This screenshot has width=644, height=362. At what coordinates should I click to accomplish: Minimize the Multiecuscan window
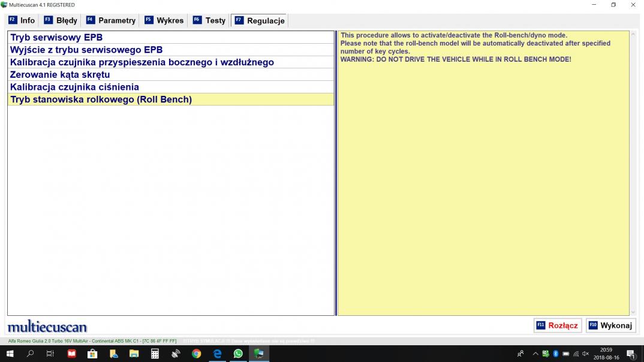tap(594, 5)
